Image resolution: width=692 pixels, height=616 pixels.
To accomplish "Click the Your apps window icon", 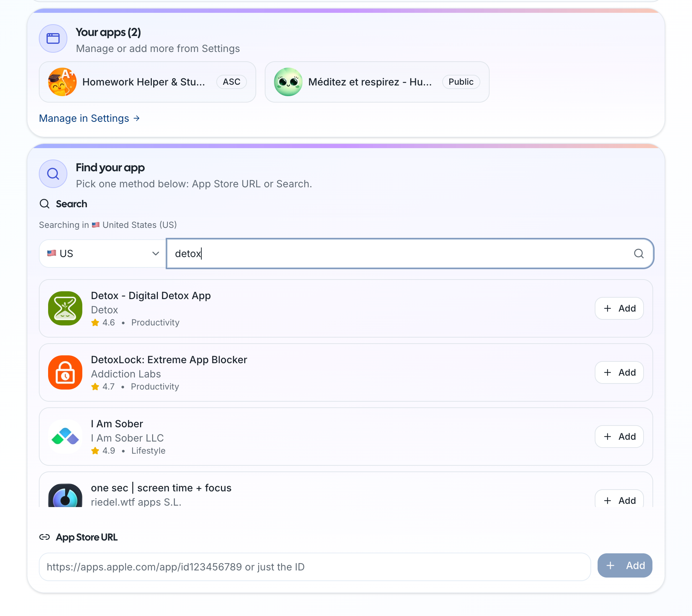I will (x=53, y=38).
